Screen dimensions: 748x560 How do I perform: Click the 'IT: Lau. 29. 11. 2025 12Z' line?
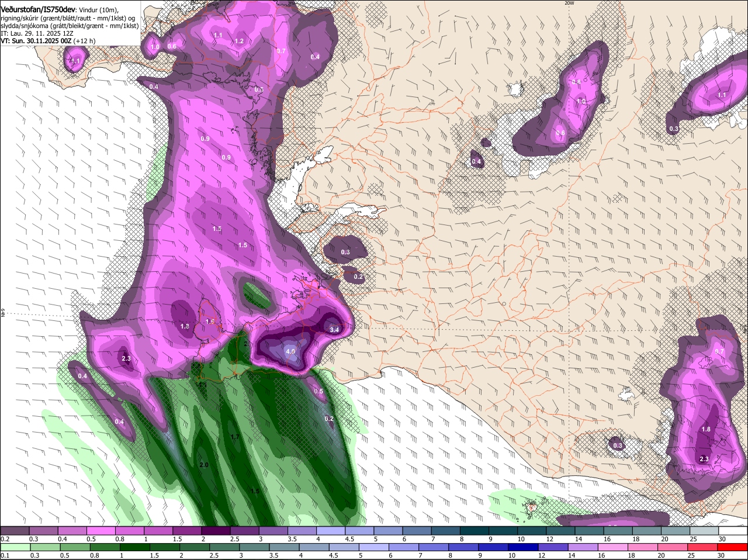(x=37, y=33)
